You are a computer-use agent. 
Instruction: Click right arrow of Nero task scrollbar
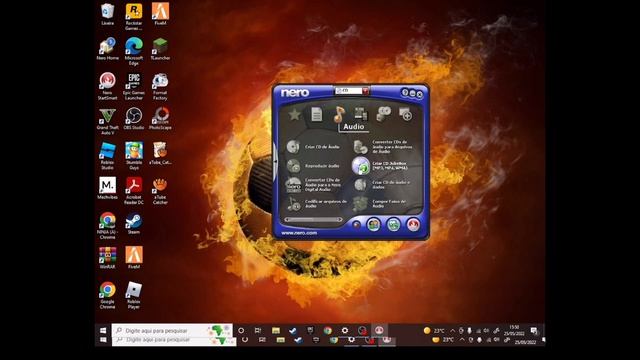(340, 220)
